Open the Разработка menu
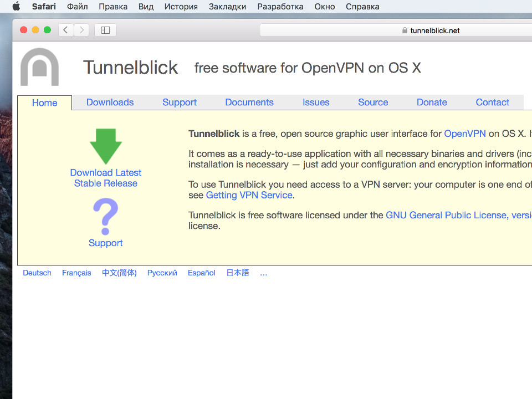 click(280, 7)
